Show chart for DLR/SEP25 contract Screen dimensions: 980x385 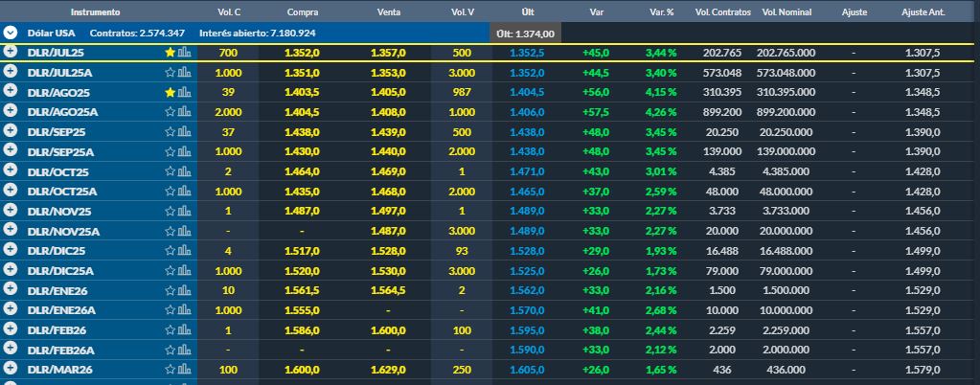tap(185, 132)
